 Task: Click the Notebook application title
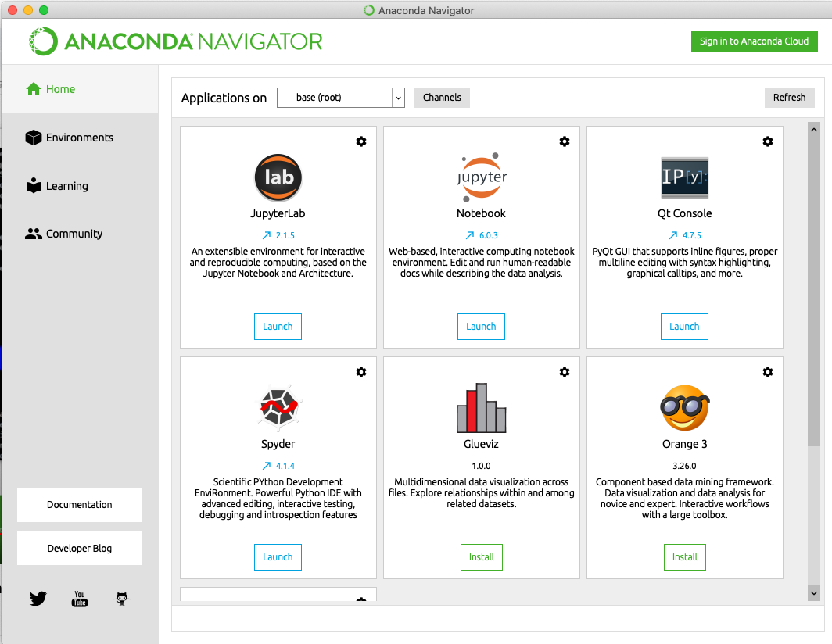point(481,213)
